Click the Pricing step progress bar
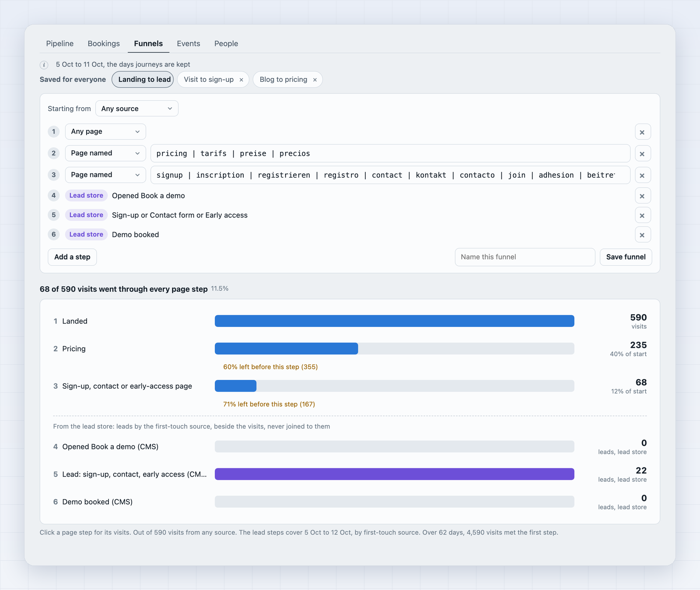This screenshot has width=700, height=590. [x=394, y=348]
